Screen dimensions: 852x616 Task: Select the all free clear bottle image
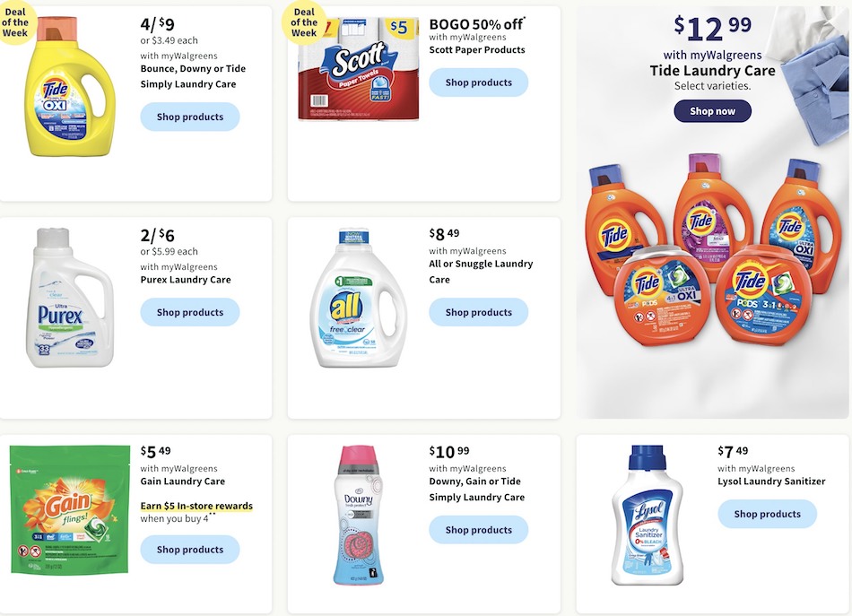click(358, 297)
